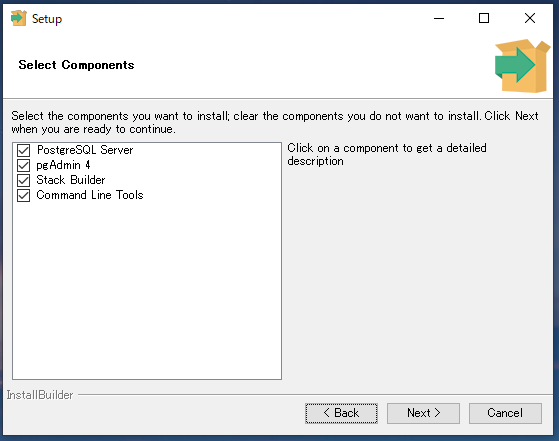Select the Command Line Tools label
The image size is (559, 441).
click(90, 195)
